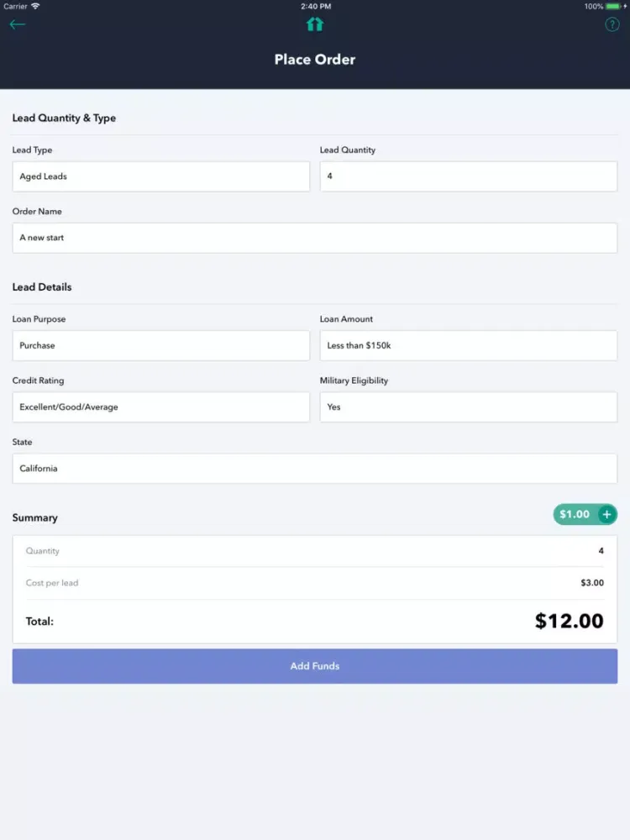The width and height of the screenshot is (630, 840).
Task: Open the Credit Rating selector
Action: pos(160,407)
